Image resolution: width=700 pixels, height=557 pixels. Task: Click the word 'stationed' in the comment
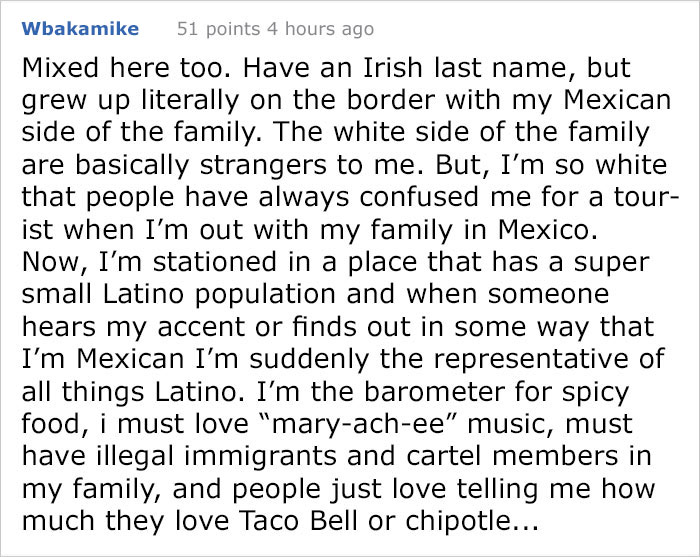(215, 262)
